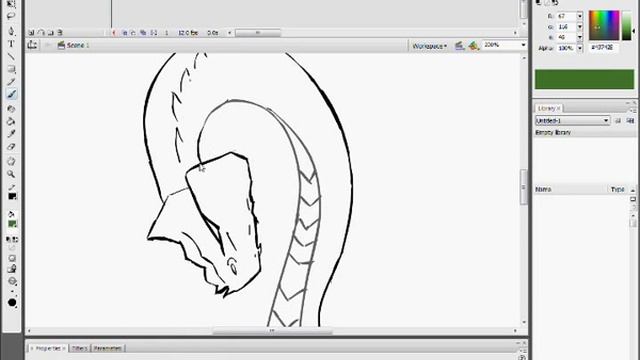Select the Ink Bottle tool
Viewport: 640px width, 360px height.
point(11,109)
